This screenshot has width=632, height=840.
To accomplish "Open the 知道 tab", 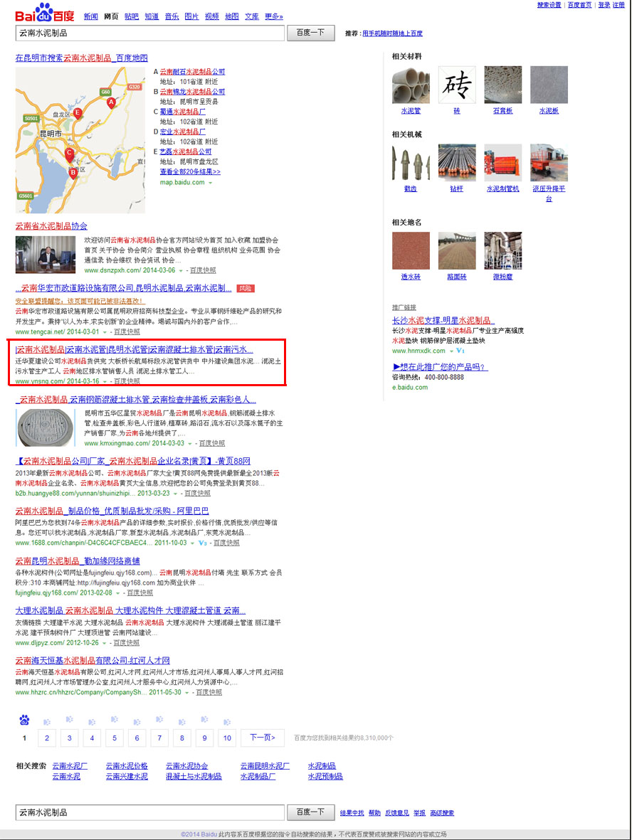I will (152, 16).
